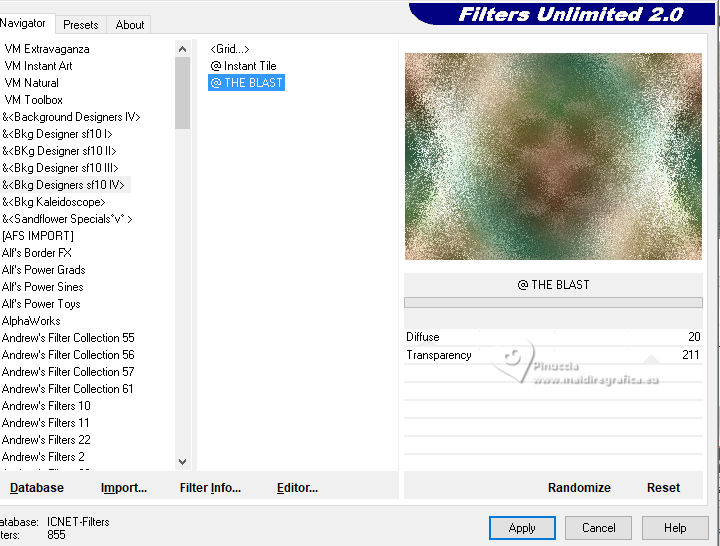Choose the @ THE BLAST filter
The width and height of the screenshot is (720, 546).
coord(247,83)
